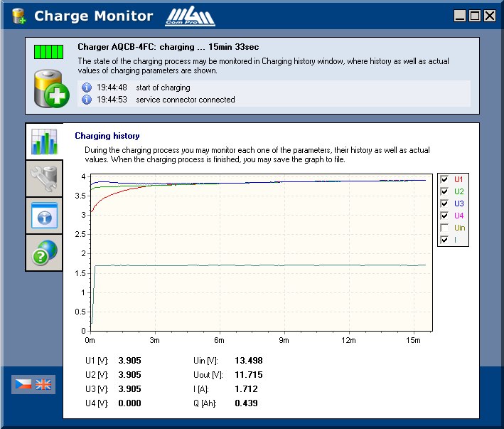Minimize the Charge Monitor window
Image resolution: width=504 pixels, height=429 pixels.
click(460, 16)
